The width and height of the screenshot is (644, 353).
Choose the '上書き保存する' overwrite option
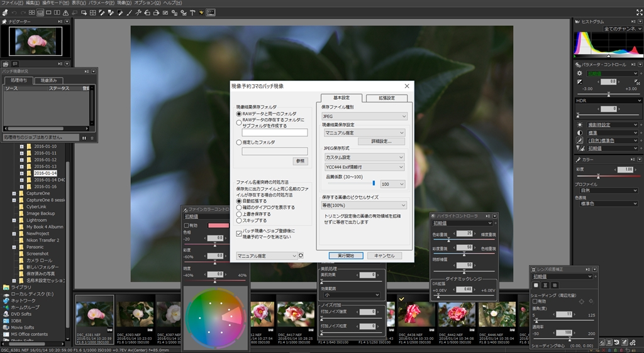click(239, 214)
